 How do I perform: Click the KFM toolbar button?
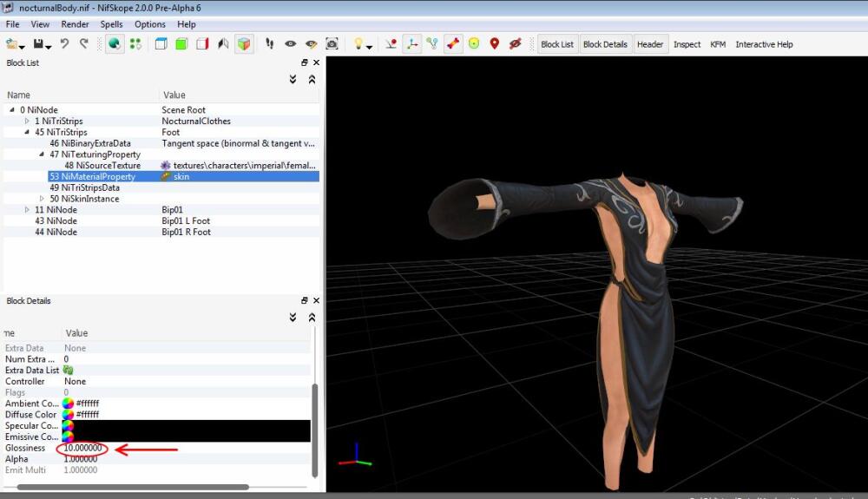718,44
